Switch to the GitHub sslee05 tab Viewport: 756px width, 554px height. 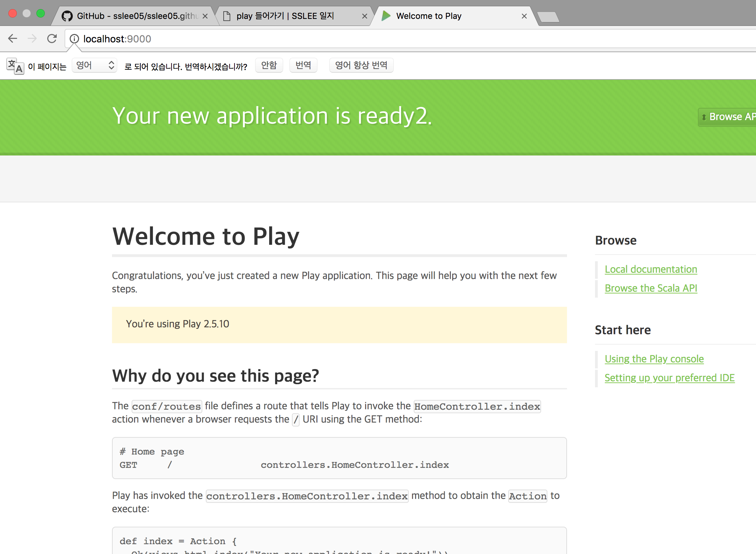[134, 16]
